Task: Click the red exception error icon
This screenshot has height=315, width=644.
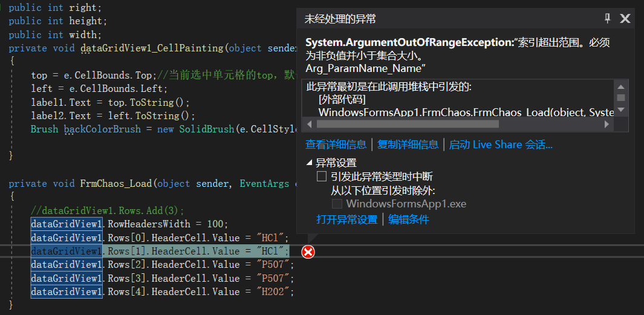Action: tap(308, 252)
